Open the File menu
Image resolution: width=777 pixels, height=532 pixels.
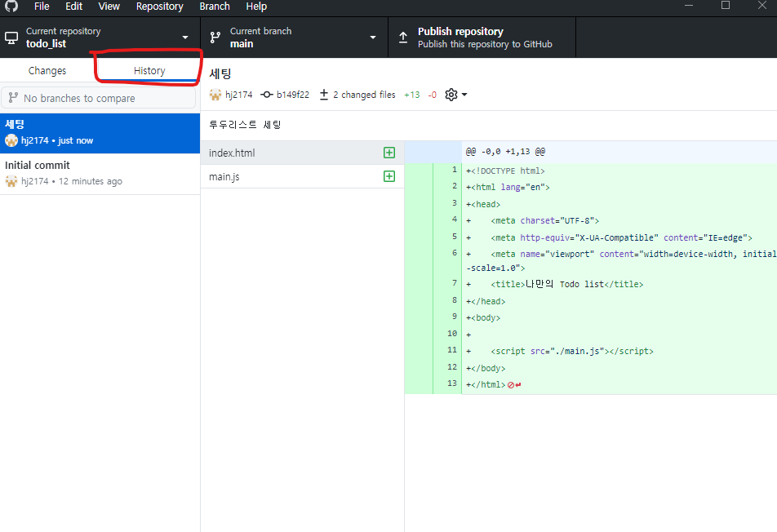point(42,7)
